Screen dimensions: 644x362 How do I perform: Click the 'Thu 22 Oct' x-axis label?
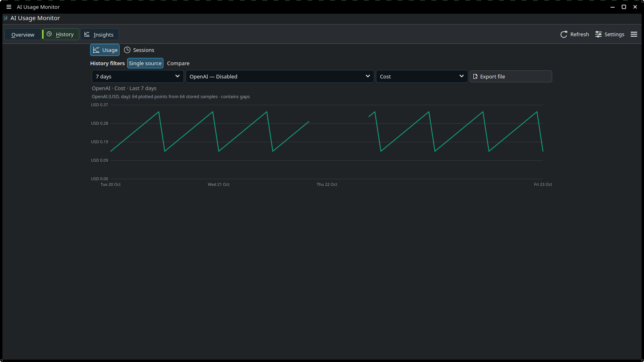click(x=327, y=185)
